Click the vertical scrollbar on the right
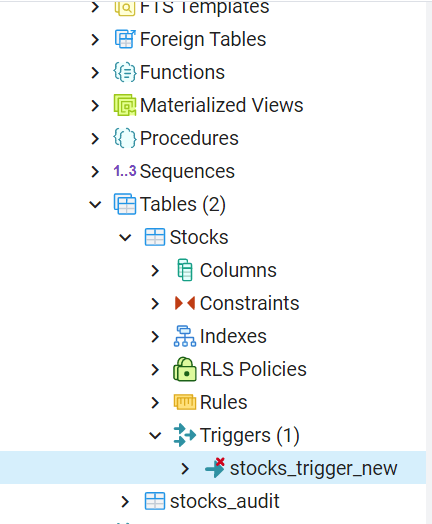Viewport: 432px width, 524px height. [x=429, y=263]
